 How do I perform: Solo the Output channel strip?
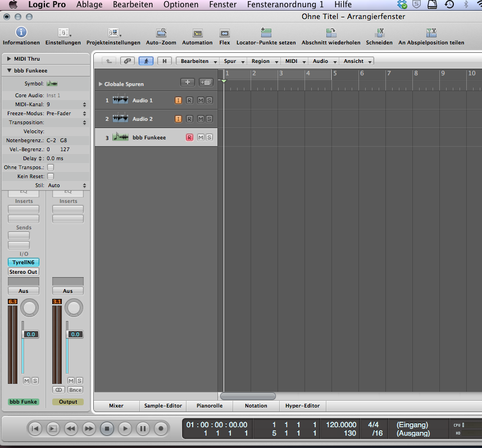tap(79, 381)
